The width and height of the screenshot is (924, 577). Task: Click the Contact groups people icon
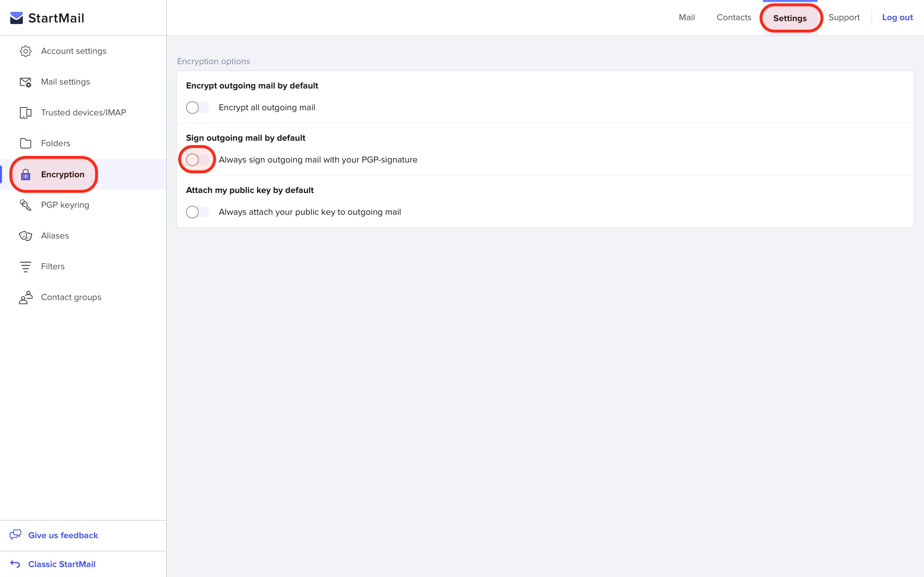pyautogui.click(x=26, y=297)
